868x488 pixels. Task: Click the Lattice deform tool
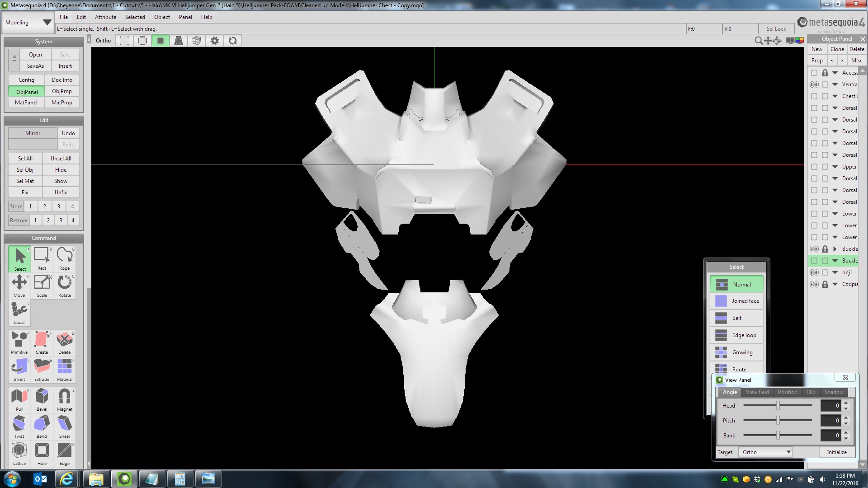coord(19,453)
